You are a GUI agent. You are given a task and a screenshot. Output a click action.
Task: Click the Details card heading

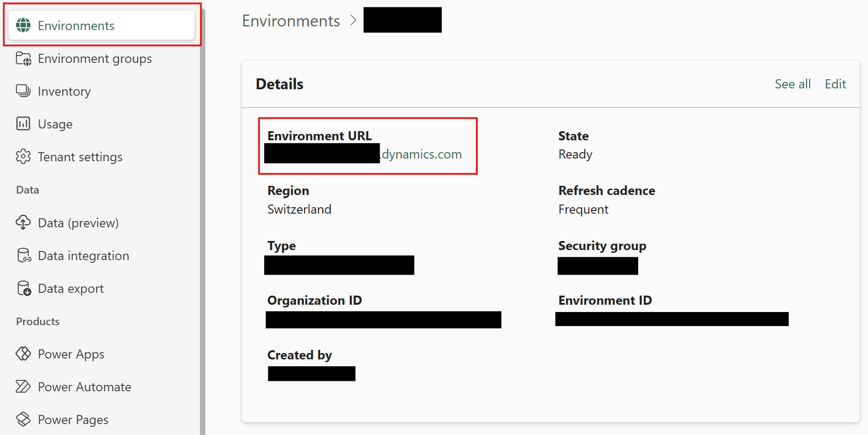pos(280,84)
